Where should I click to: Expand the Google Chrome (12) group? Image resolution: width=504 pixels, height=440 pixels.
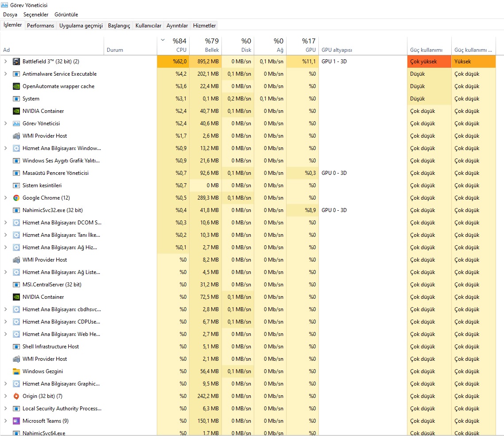[5, 198]
